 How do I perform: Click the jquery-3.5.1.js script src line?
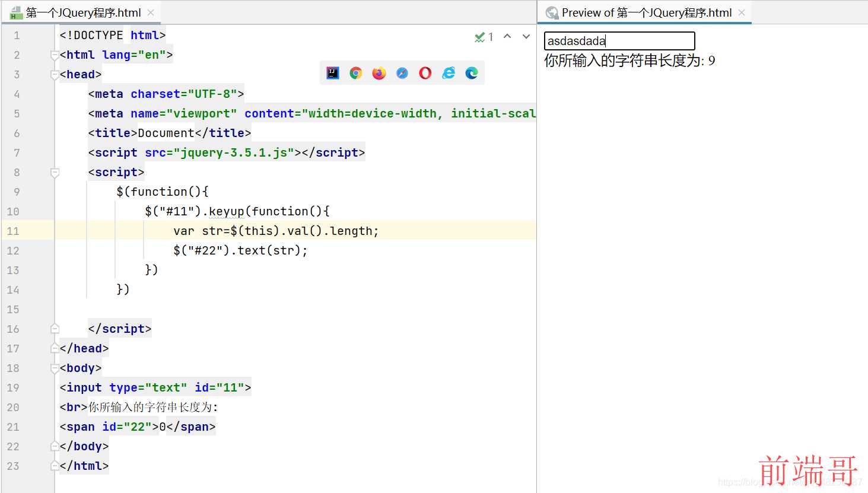click(227, 152)
